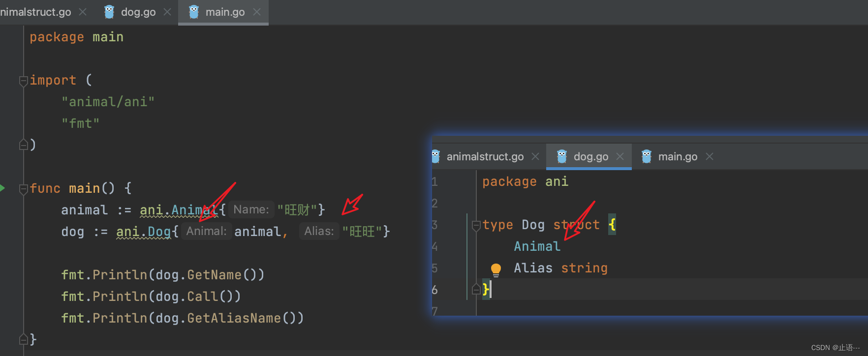Click 'func main()' declaration

point(72,188)
